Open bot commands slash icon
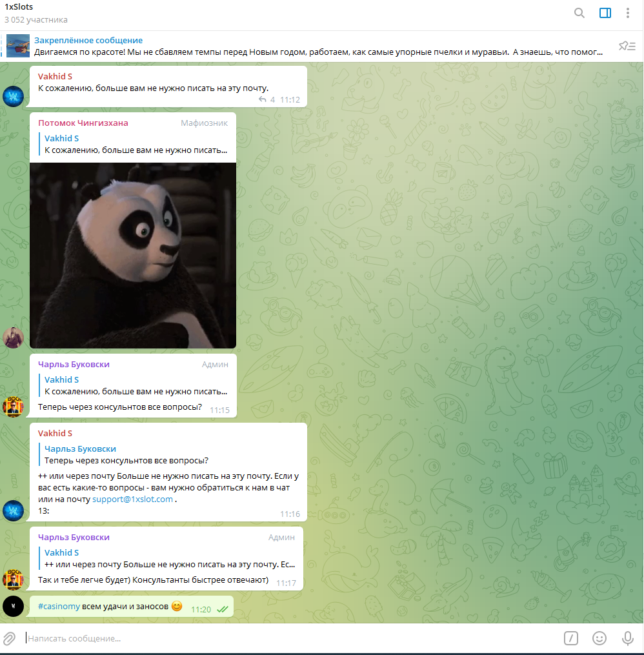Viewport: 644px width, 655px height. (x=571, y=638)
